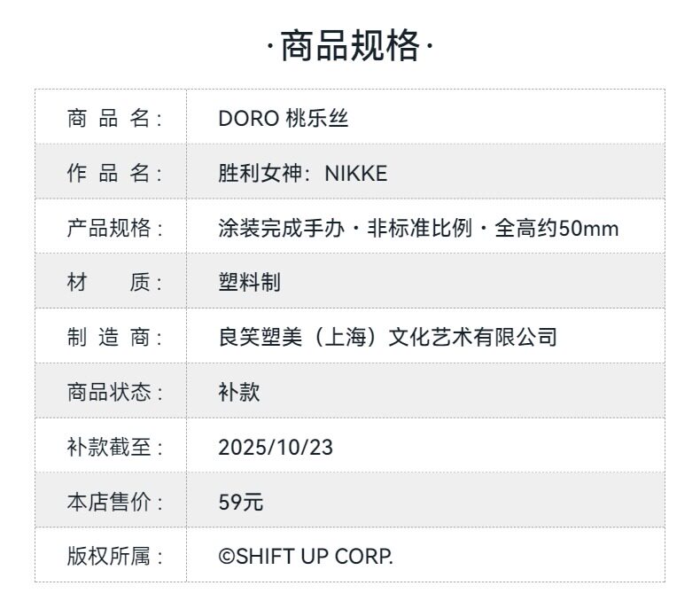Click the 商品规格 heading title
The image size is (700, 609).
point(350,46)
